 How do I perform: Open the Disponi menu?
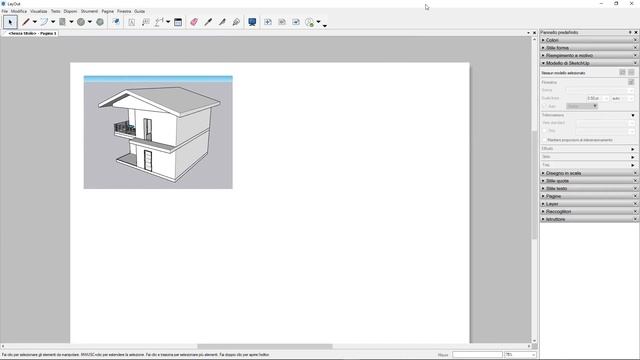pyautogui.click(x=70, y=11)
